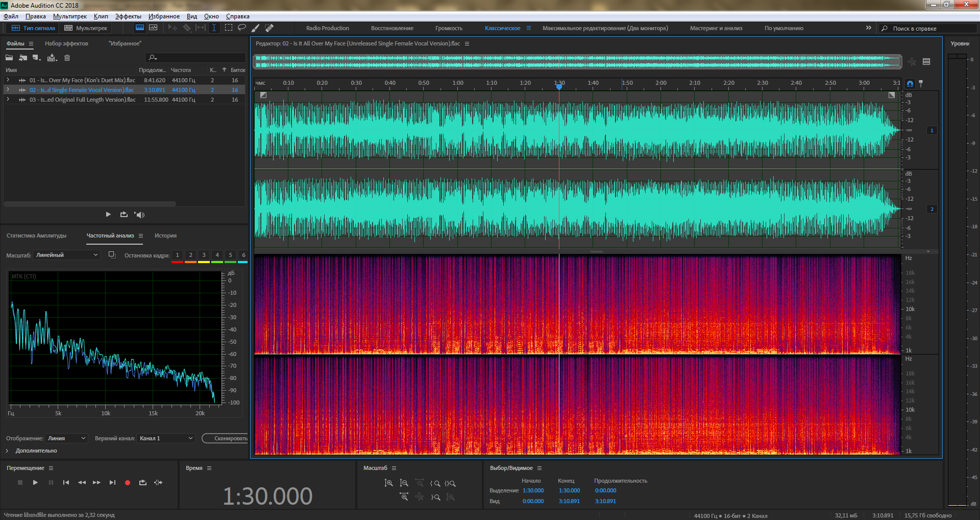Viewport: 980px width, 520px height.
Task: Switch to Статистика Амплитуды tab
Action: 36,235
